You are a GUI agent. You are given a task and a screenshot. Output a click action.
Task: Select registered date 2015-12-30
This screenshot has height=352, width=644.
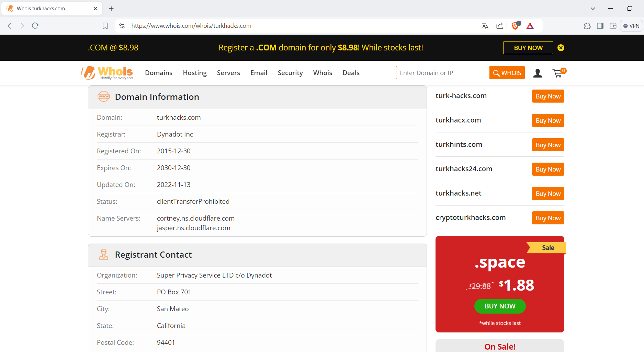click(173, 151)
